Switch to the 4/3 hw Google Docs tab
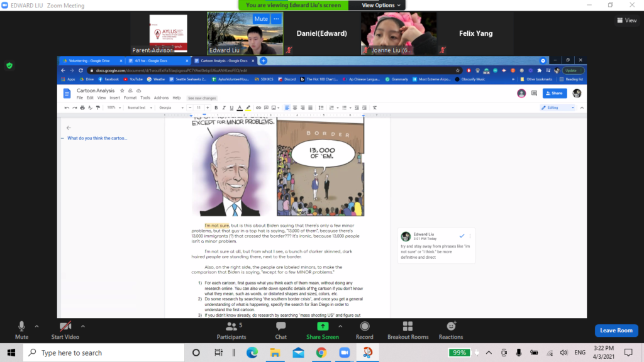This screenshot has height=362, width=644. click(158, 61)
